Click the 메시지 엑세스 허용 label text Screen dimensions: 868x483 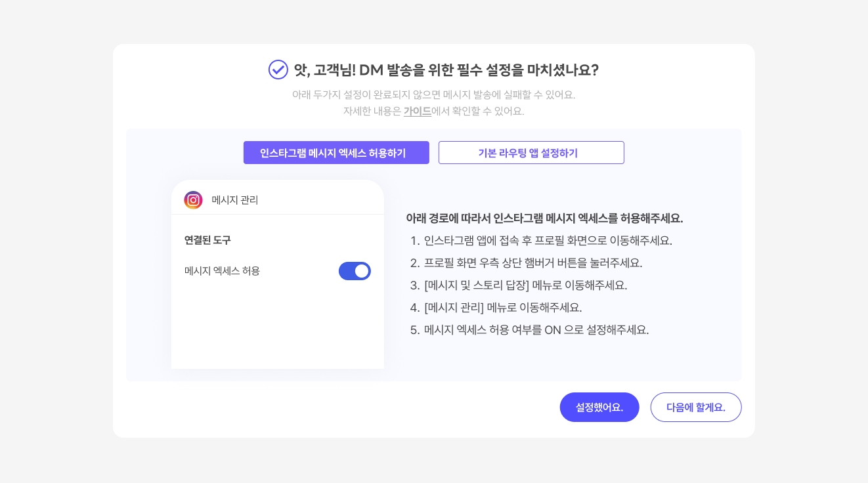point(222,270)
